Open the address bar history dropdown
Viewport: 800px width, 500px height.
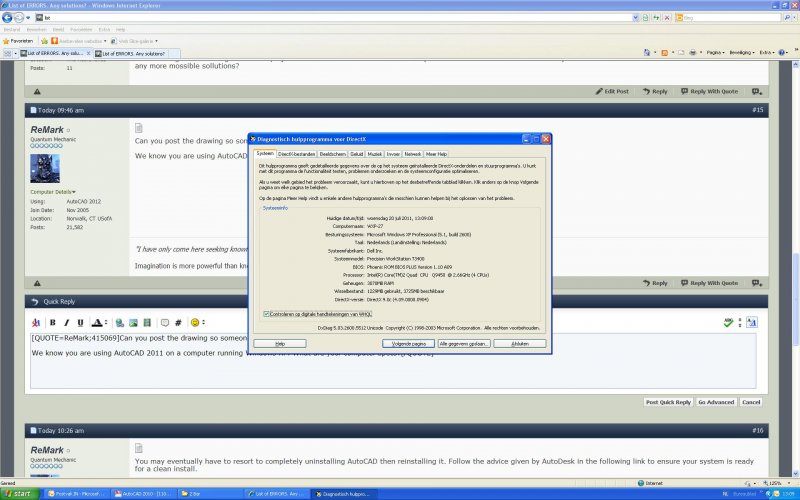coord(636,17)
